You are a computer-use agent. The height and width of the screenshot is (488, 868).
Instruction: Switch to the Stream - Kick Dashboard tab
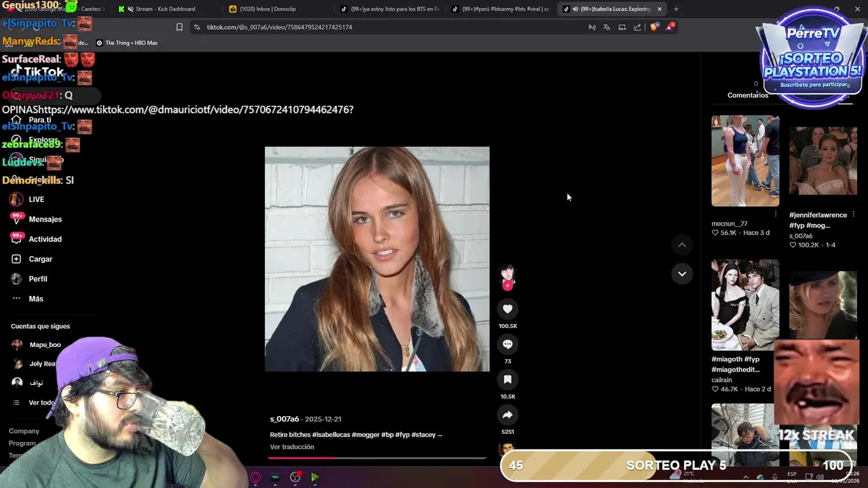click(165, 9)
